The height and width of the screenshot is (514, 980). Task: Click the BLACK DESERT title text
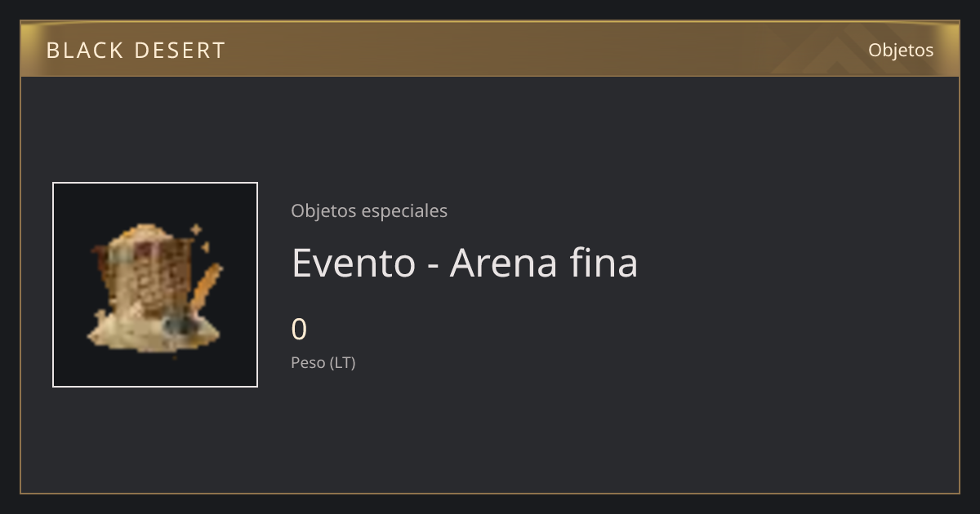point(136,51)
